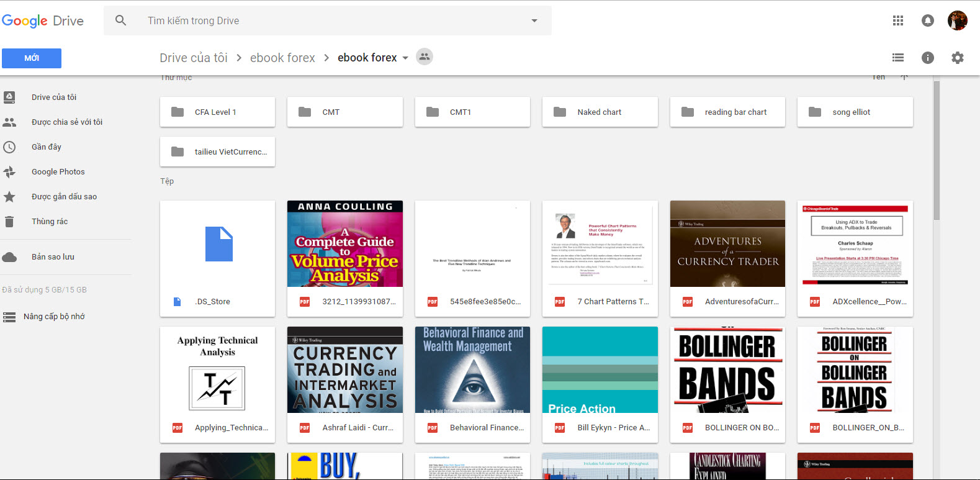Open Google Photos in the sidebar
Viewport: 980px width, 480px height.
pos(58,172)
